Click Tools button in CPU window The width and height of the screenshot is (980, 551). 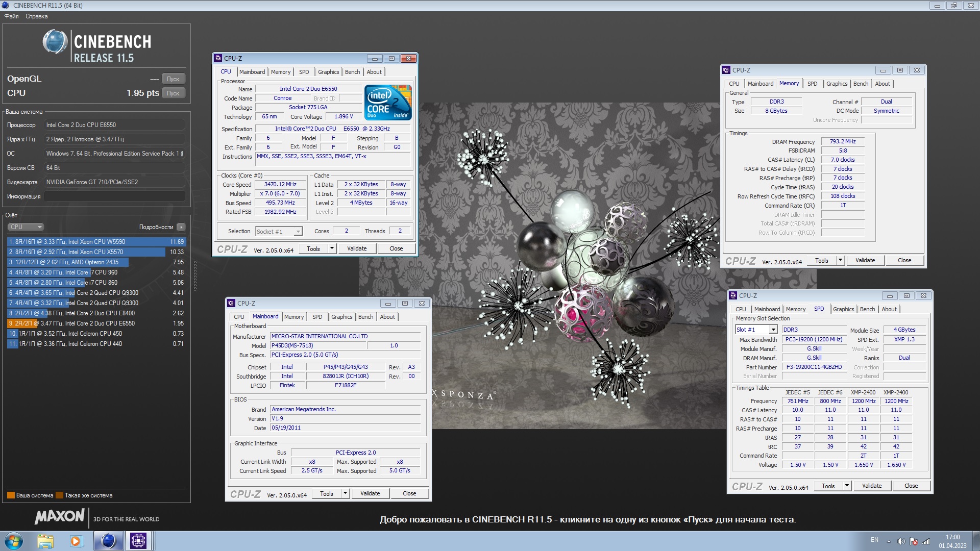313,248
